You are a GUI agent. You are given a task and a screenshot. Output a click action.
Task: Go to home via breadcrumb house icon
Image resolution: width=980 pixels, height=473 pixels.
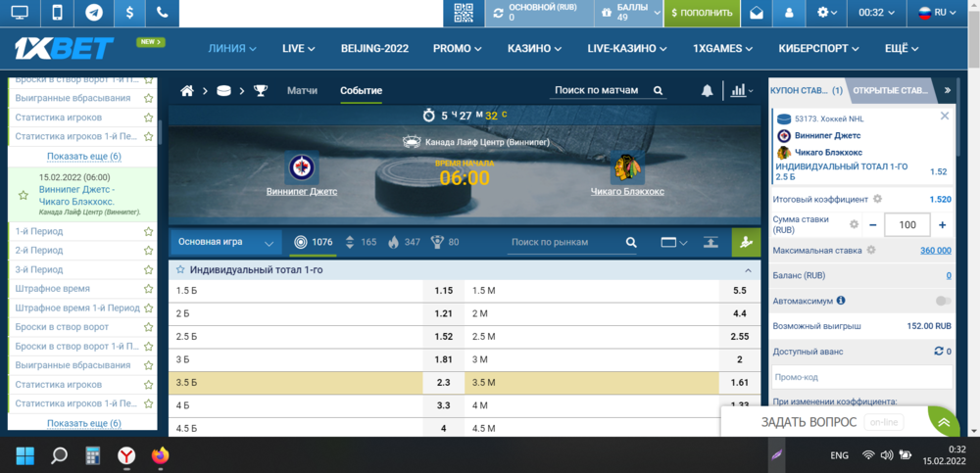click(187, 91)
